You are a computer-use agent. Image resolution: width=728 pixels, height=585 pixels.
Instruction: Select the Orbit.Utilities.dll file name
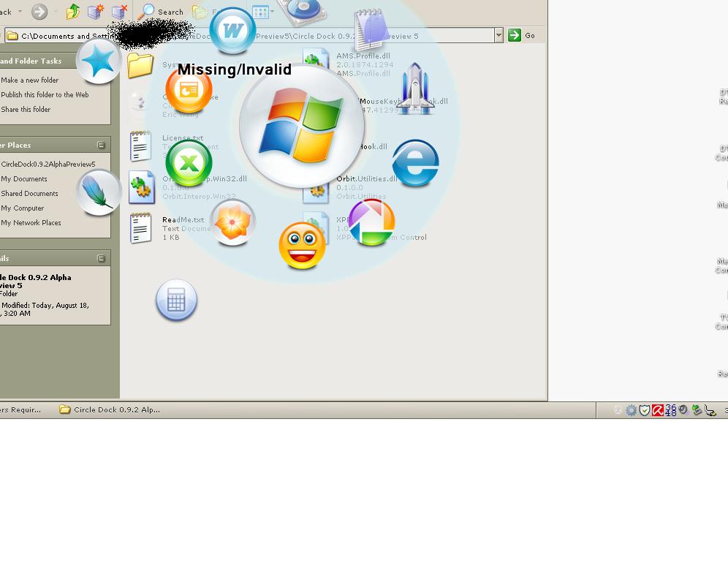(367, 179)
